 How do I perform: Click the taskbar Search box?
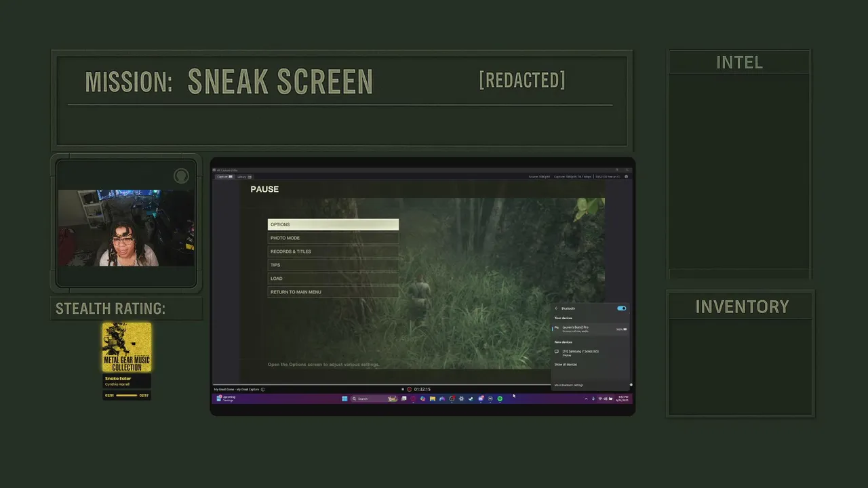[374, 399]
